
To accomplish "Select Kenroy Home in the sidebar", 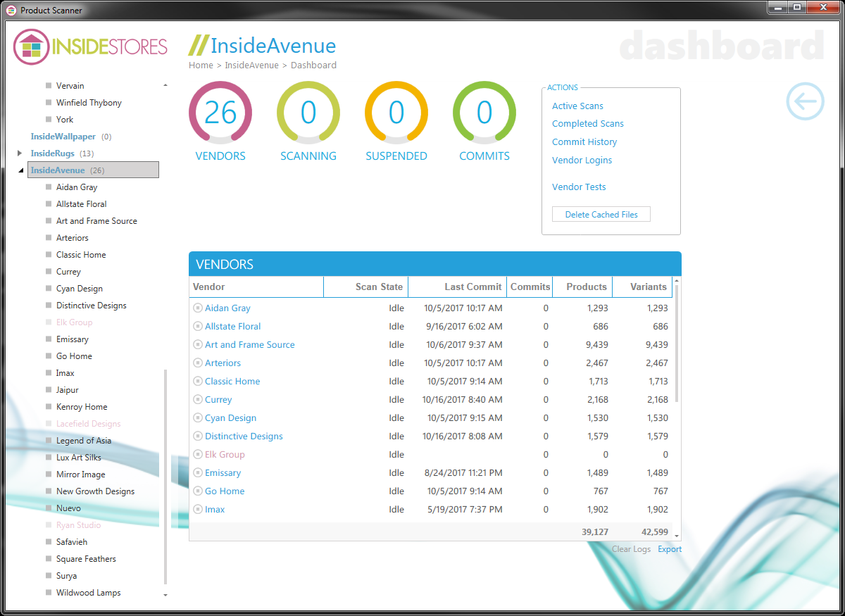I will 82,407.
